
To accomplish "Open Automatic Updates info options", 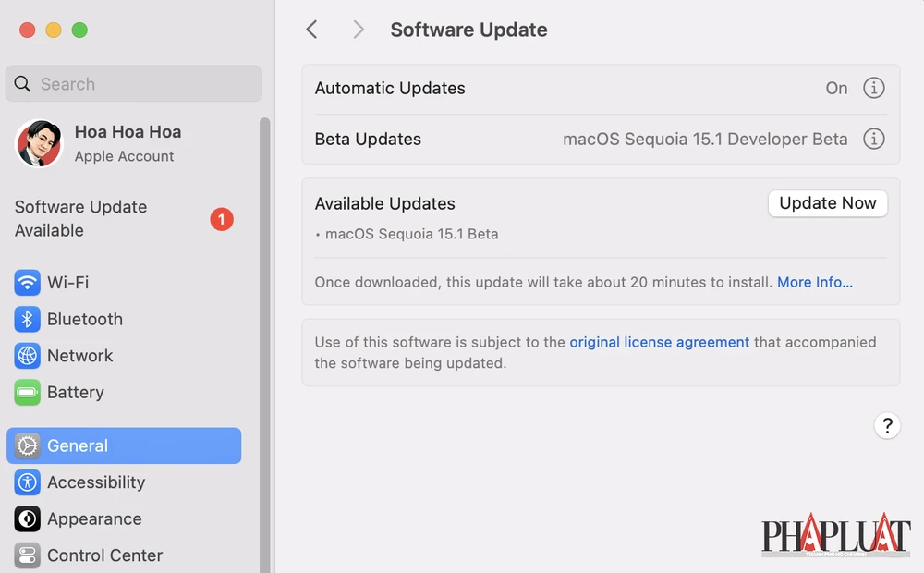I will tap(873, 88).
